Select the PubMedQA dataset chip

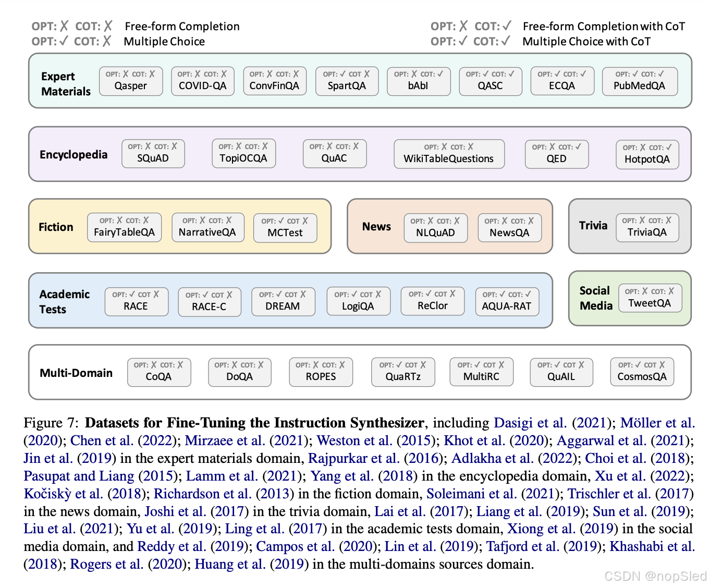[x=639, y=81]
